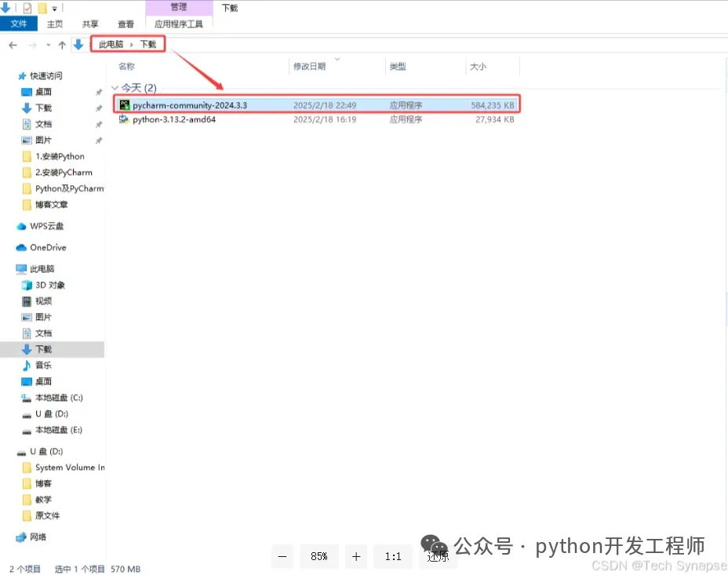Open the 视频 folder
Screen dimensions: 728x575
click(44, 300)
